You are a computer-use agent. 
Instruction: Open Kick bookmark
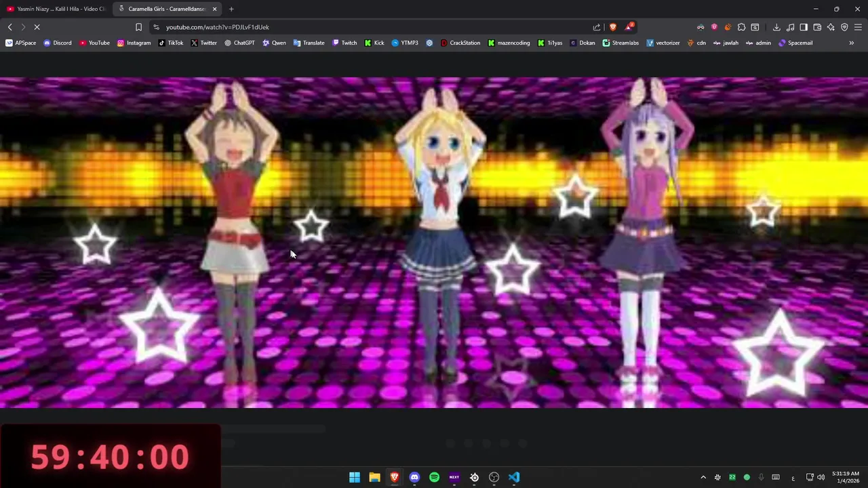point(374,43)
